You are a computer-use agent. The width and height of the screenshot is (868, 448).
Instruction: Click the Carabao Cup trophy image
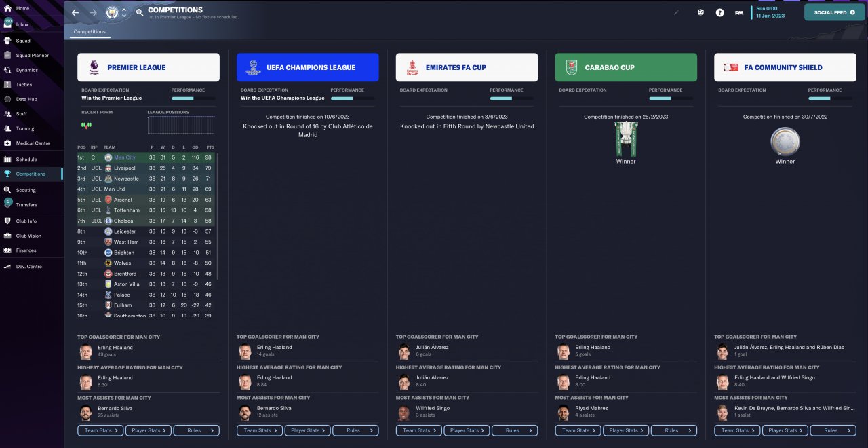626,138
